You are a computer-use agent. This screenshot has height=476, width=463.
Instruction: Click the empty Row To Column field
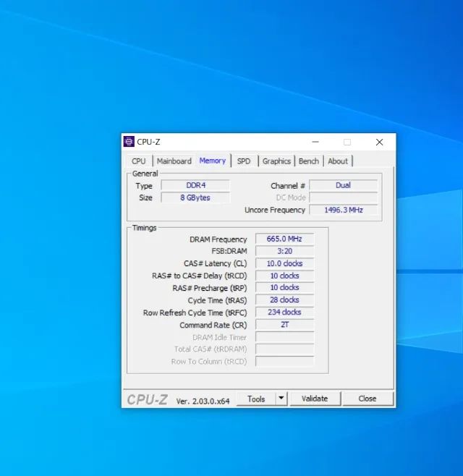tap(284, 361)
